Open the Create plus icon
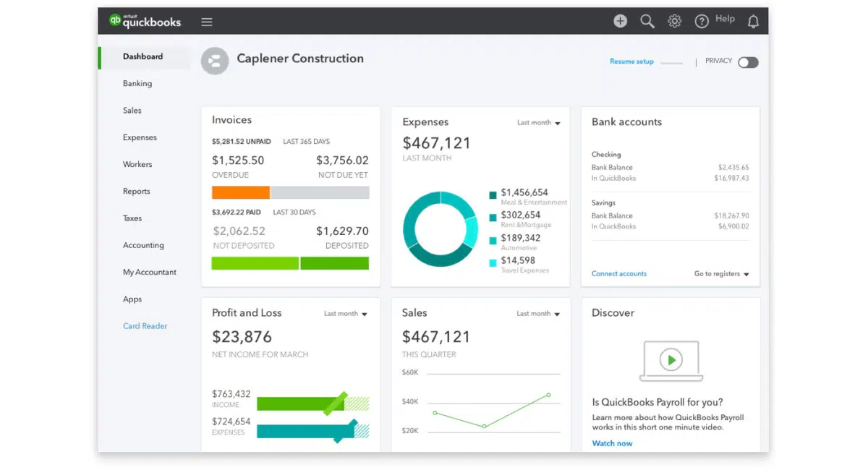Viewport: 868px width, 470px height. coord(620,21)
